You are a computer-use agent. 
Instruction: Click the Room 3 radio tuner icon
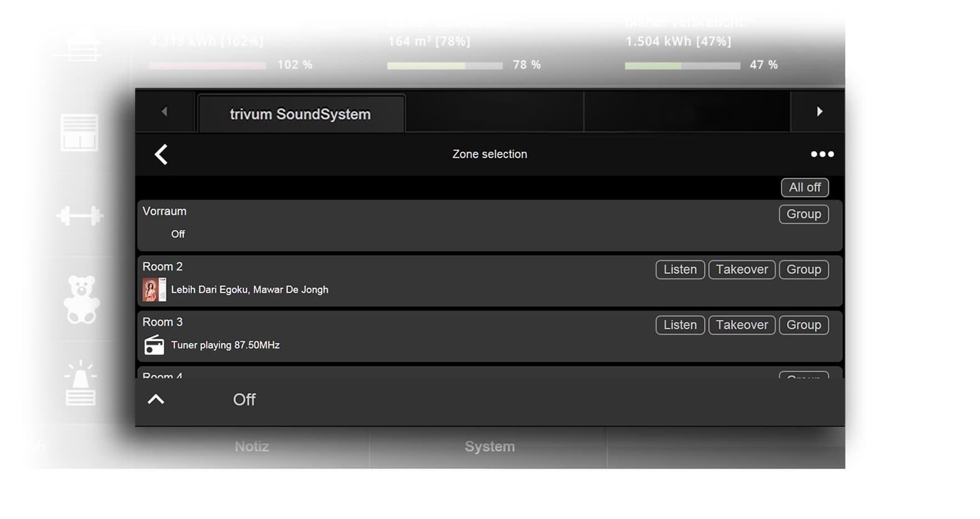(154, 345)
